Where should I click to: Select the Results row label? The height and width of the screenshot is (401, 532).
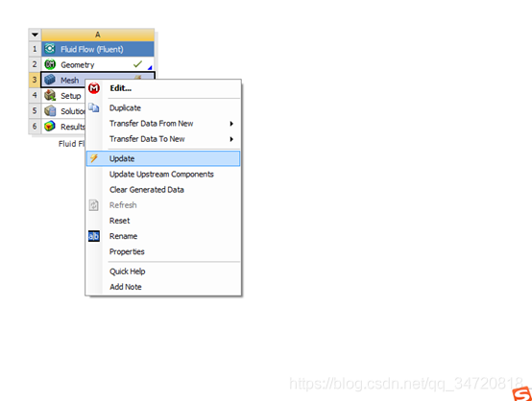point(73,127)
